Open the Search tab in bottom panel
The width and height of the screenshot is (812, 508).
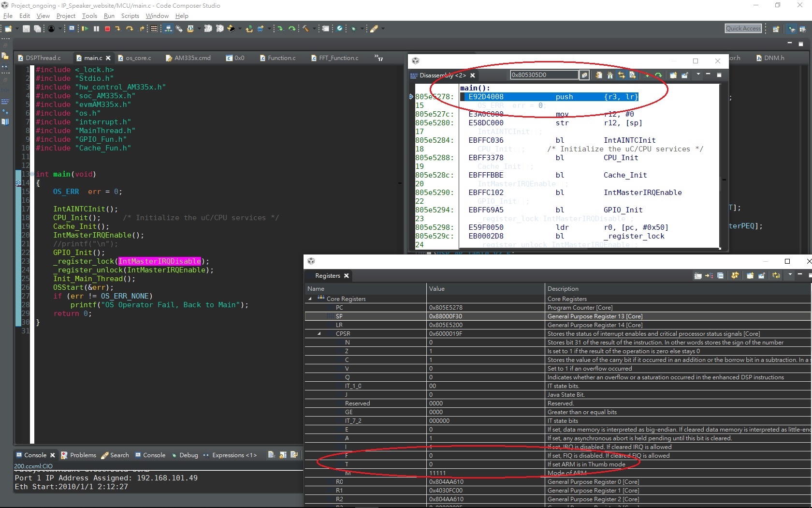click(x=115, y=455)
